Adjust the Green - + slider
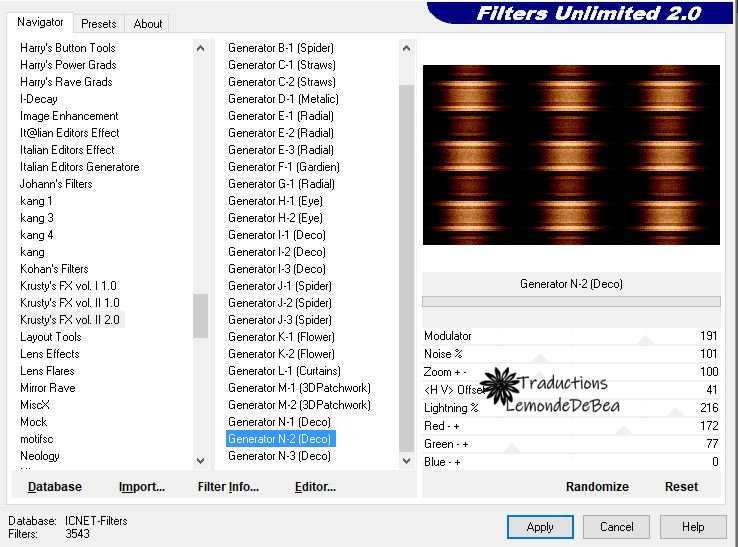This screenshot has width=738, height=547. 570,444
